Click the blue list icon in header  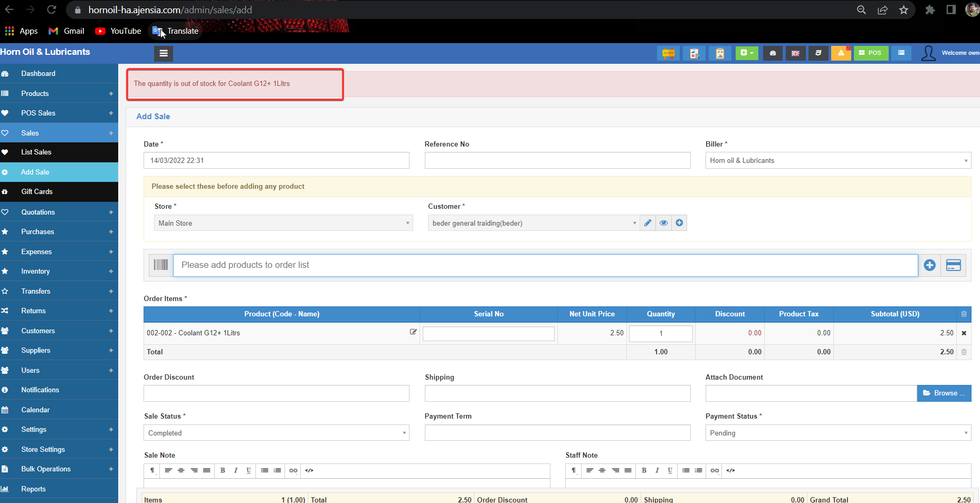(x=901, y=53)
